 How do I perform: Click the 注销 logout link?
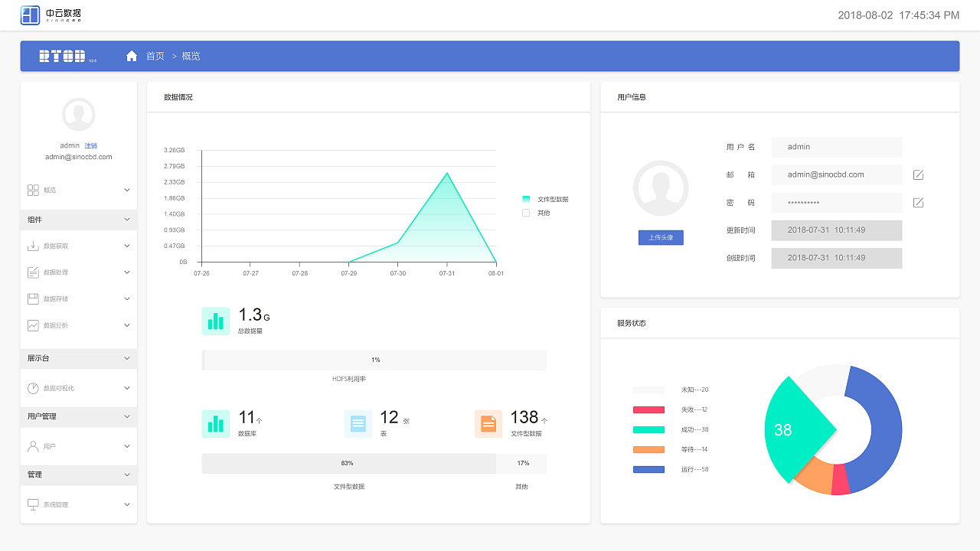tap(90, 145)
